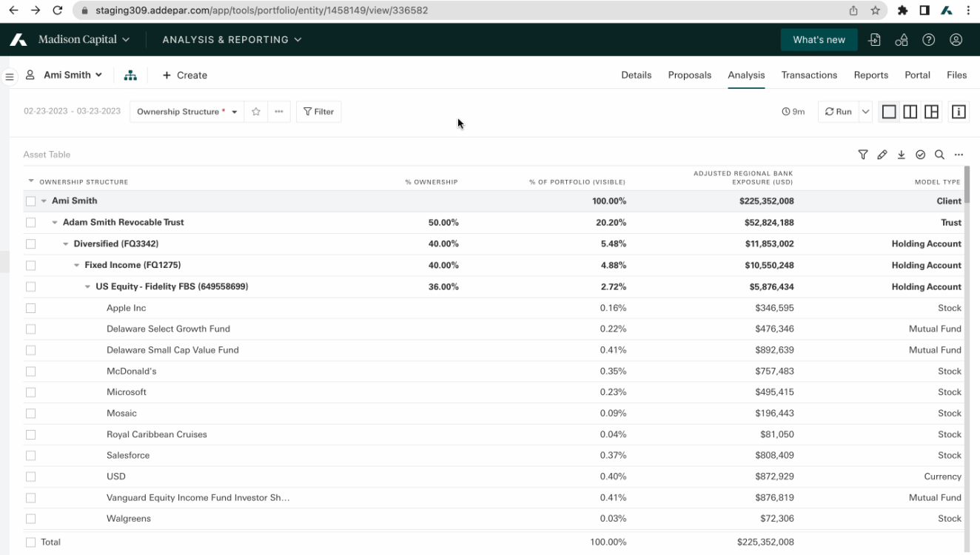Select the Microsoft row checkbox
Screen dimensions: 980x555
[30, 392]
